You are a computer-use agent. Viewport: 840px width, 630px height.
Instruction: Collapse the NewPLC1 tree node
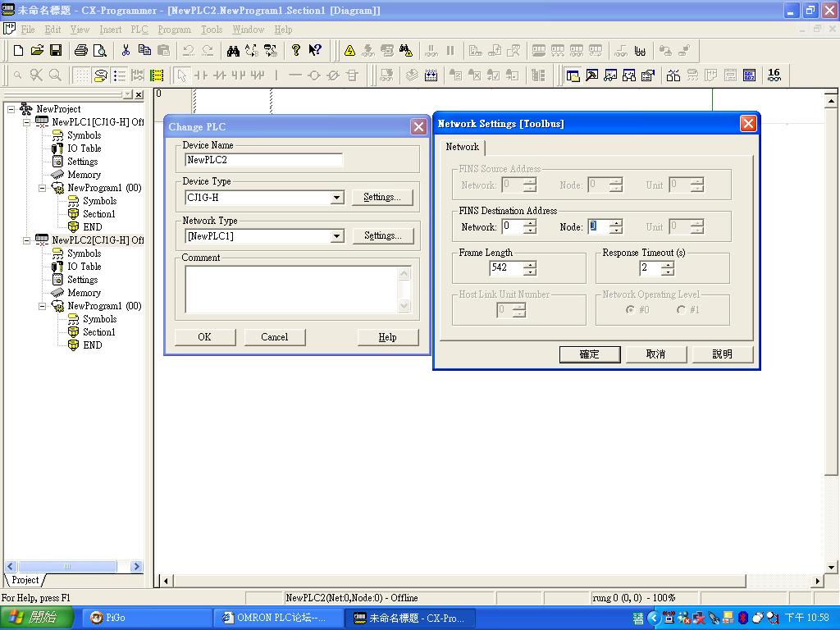pos(26,122)
